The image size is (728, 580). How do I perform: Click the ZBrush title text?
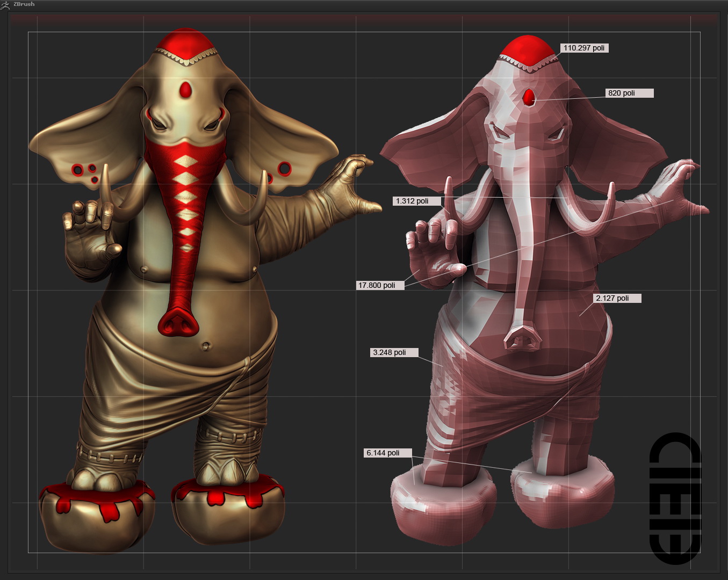[x=24, y=4]
